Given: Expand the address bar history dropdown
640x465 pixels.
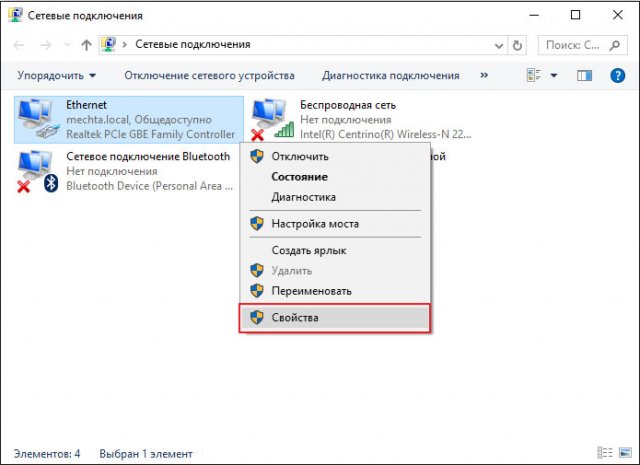Looking at the screenshot, I should tap(498, 46).
